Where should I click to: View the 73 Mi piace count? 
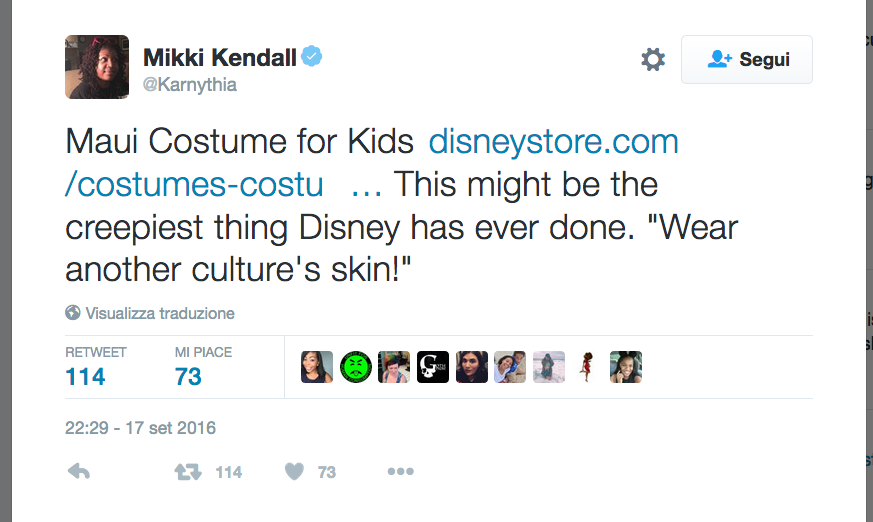click(x=188, y=377)
